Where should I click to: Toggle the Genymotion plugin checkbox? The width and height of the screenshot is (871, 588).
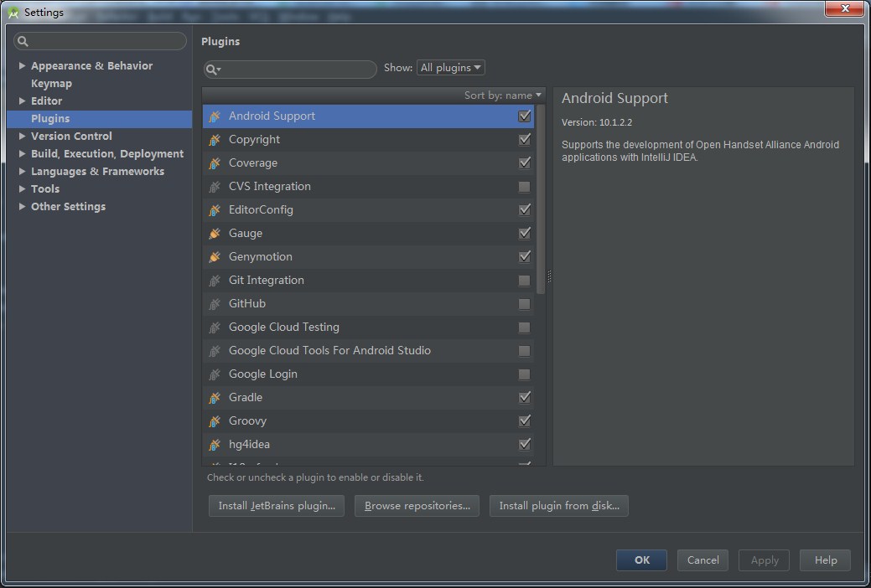tap(525, 257)
